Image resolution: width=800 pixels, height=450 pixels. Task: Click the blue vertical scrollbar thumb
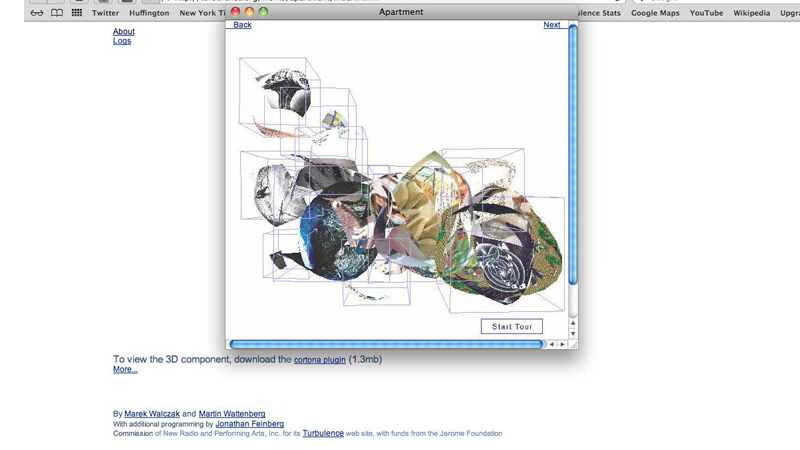click(573, 160)
